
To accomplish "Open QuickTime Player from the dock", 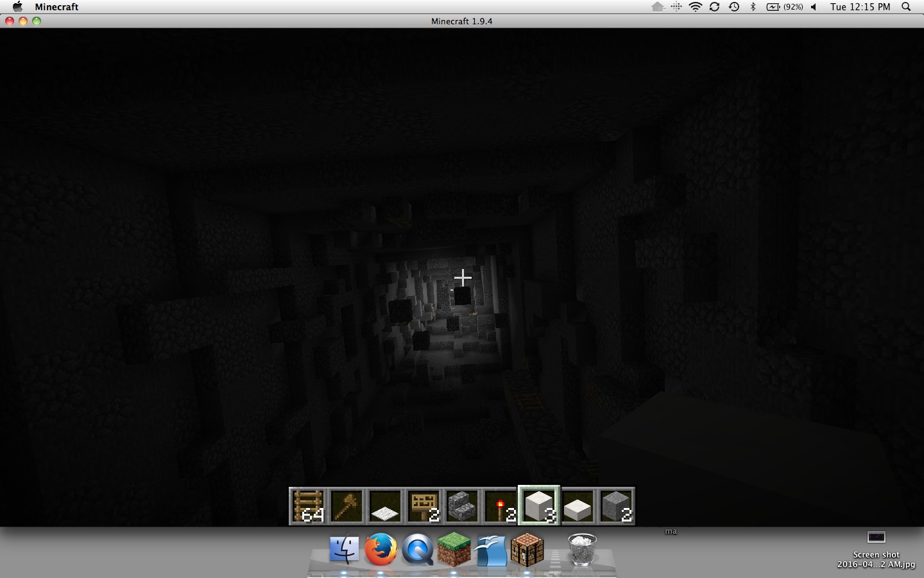I will coord(418,550).
